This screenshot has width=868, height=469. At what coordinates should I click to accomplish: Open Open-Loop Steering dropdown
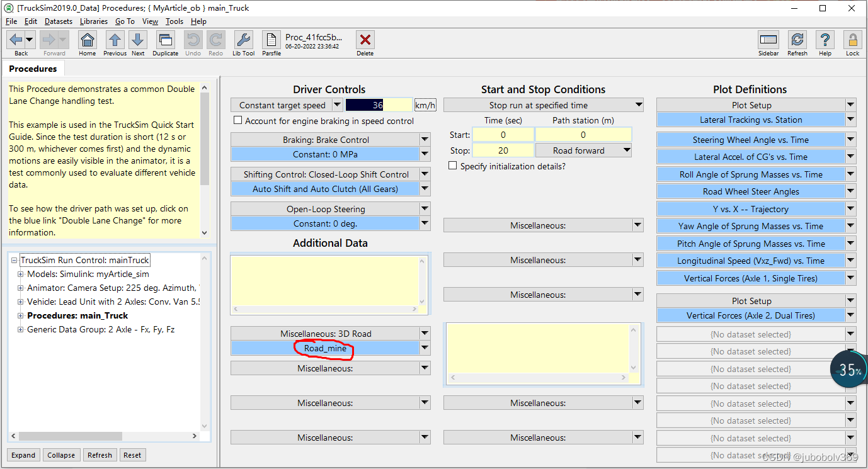coord(425,209)
